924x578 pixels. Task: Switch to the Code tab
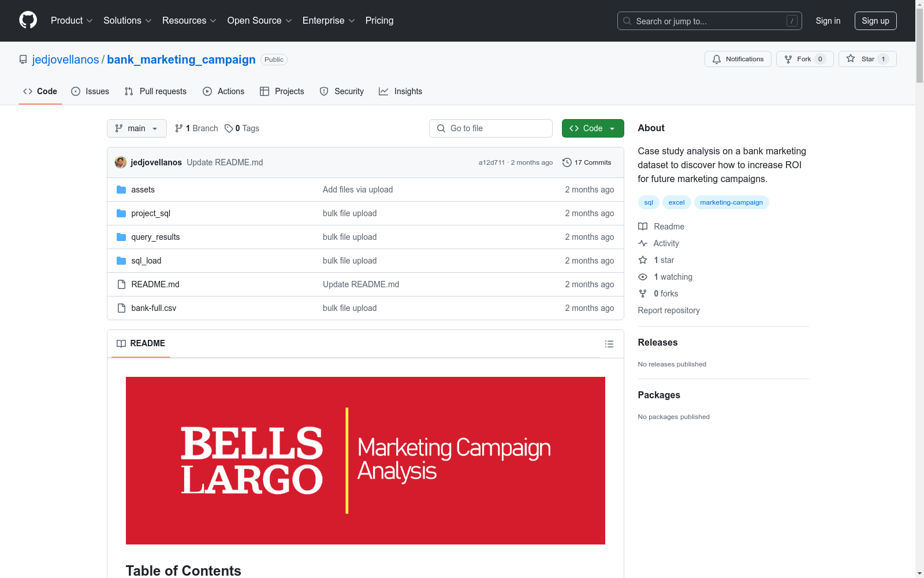pyautogui.click(x=40, y=91)
